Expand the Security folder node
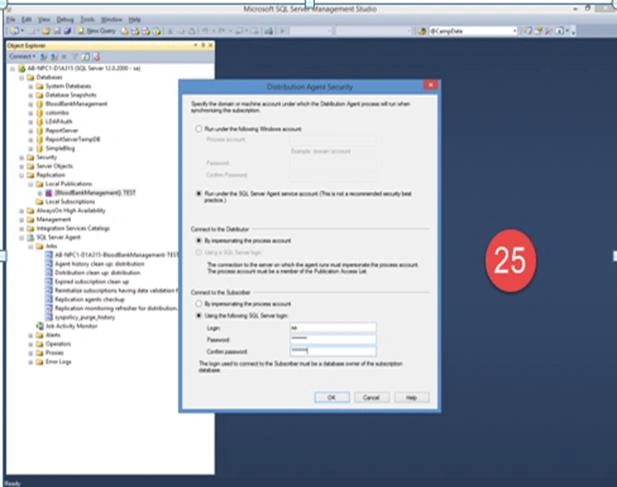 pos(22,157)
